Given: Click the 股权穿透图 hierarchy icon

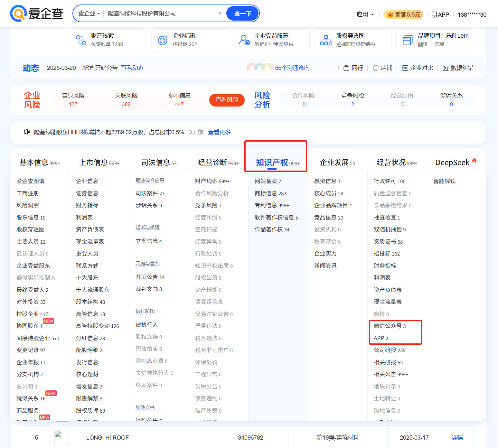Looking at the screenshot, I should pos(326,40).
